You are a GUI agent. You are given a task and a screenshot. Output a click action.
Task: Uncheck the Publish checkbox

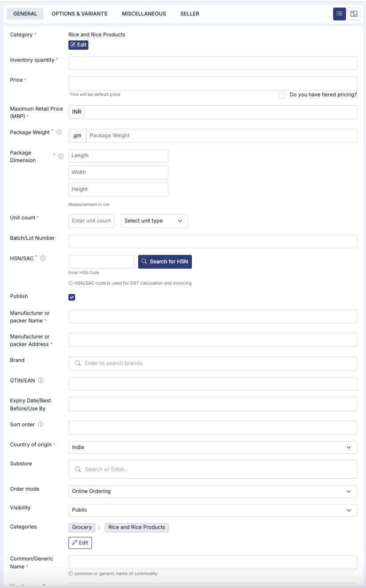point(72,297)
